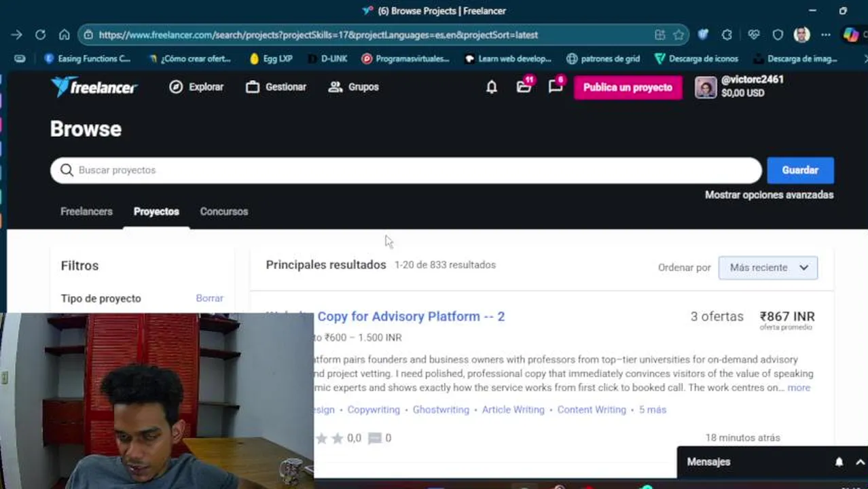Reload the page with the refresh icon
The height and width of the screenshot is (489, 868).
tap(40, 35)
